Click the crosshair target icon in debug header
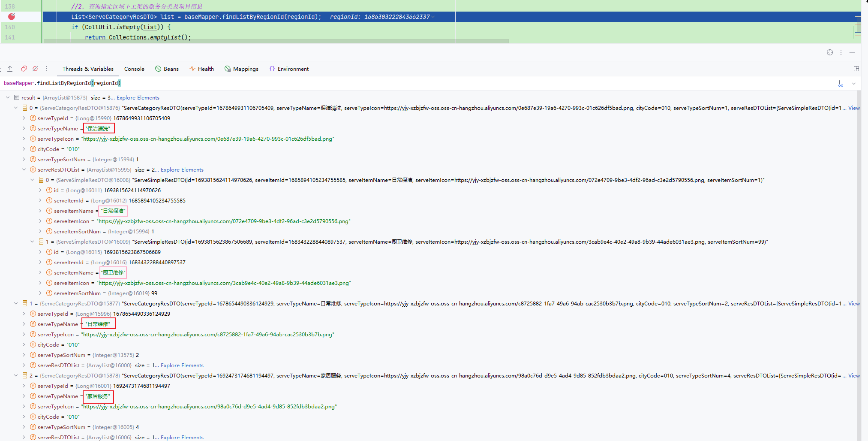 [830, 52]
